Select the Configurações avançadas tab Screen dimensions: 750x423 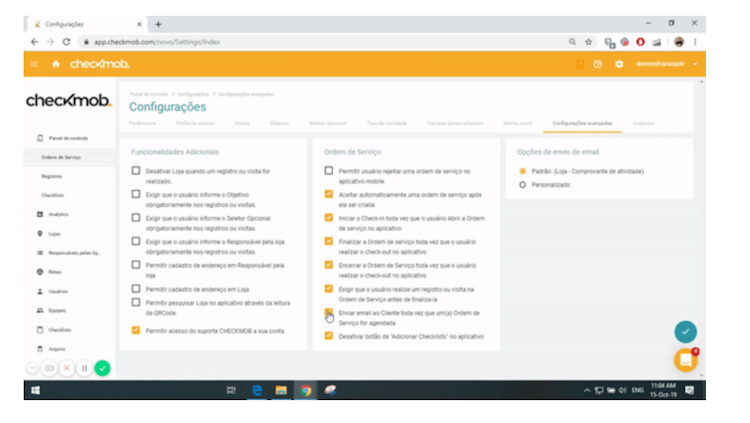point(582,123)
